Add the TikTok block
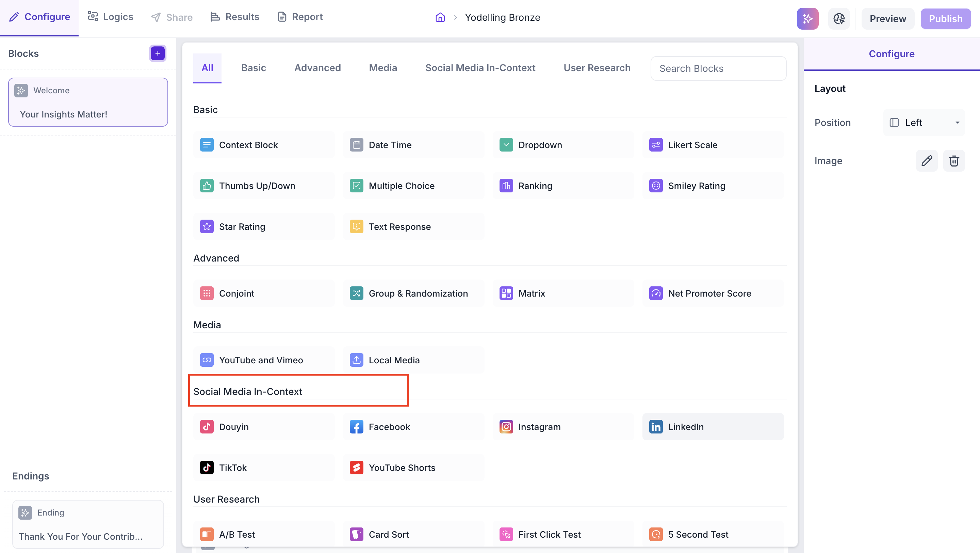 pyautogui.click(x=263, y=468)
